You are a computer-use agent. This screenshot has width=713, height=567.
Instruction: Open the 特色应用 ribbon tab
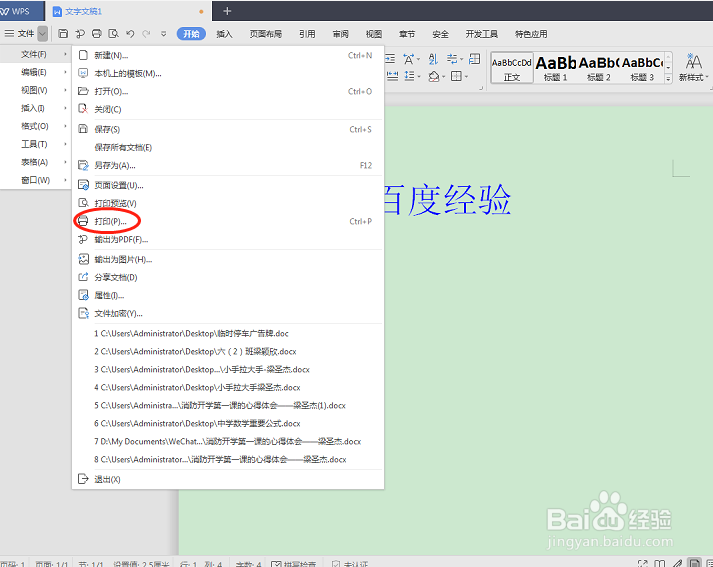(x=531, y=34)
